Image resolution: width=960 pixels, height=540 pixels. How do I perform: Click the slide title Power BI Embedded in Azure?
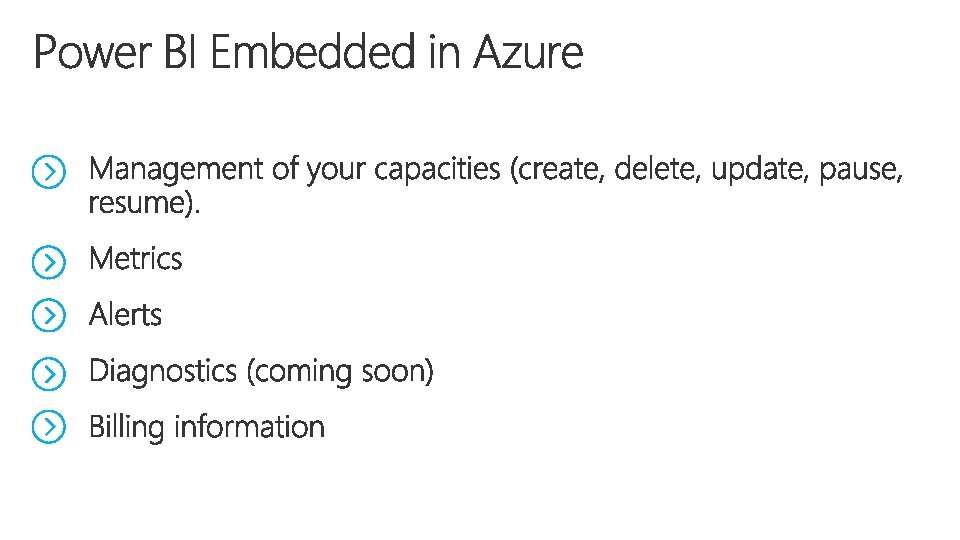(308, 52)
